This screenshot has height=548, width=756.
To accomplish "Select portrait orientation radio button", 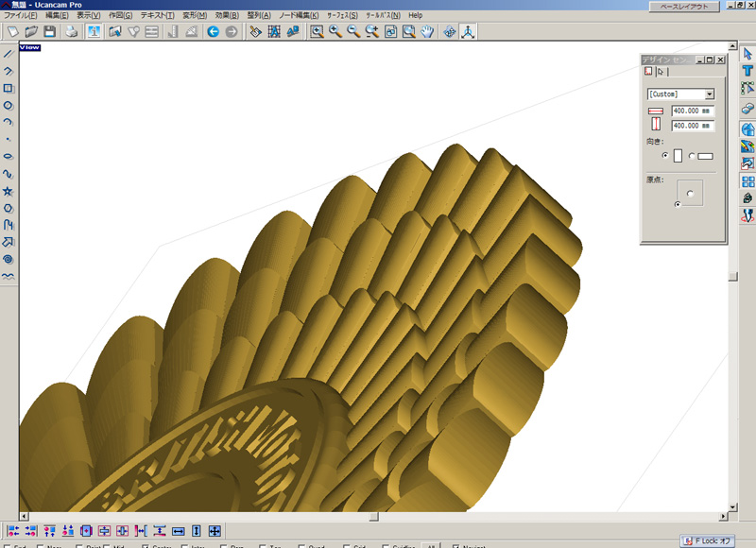I will (666, 155).
